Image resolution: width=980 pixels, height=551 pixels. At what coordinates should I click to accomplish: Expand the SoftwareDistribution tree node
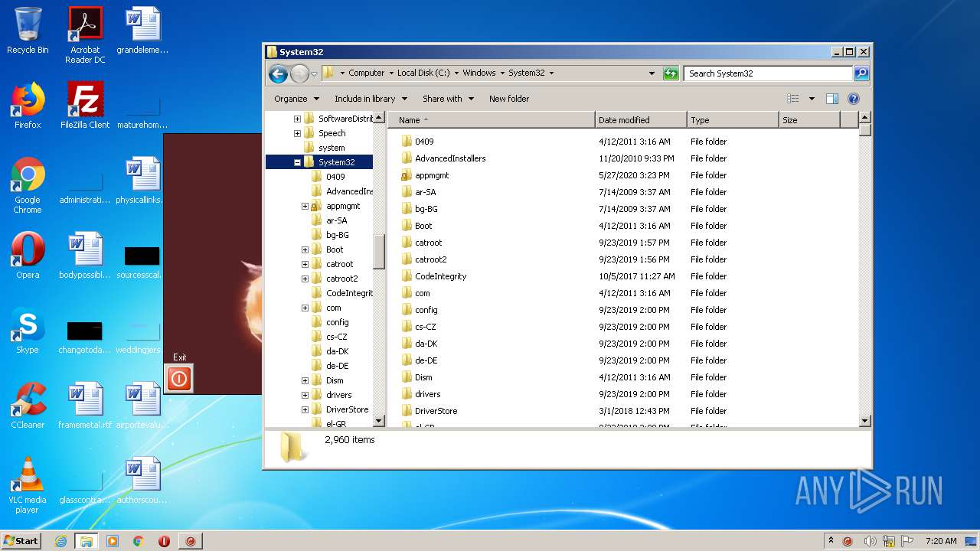(x=297, y=119)
